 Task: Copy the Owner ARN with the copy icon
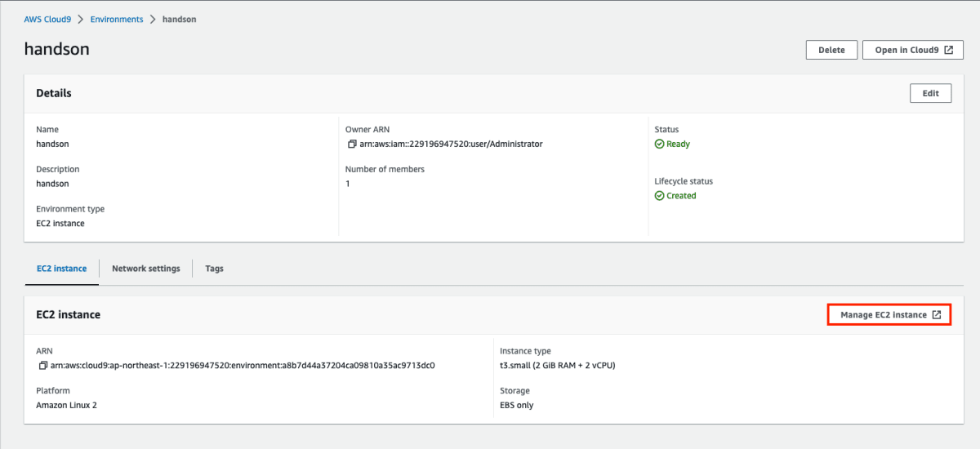[x=351, y=144]
